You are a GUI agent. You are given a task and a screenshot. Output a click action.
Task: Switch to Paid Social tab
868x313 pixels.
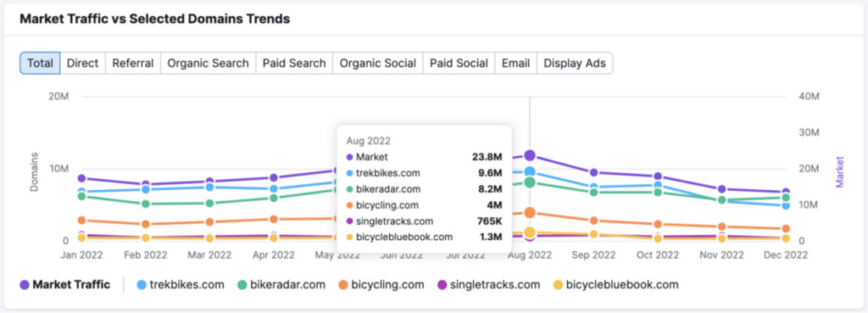coord(459,63)
